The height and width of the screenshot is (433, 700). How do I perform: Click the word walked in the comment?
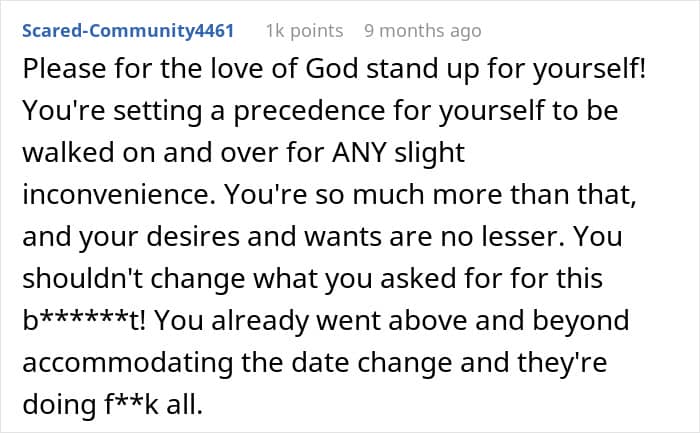click(68, 153)
